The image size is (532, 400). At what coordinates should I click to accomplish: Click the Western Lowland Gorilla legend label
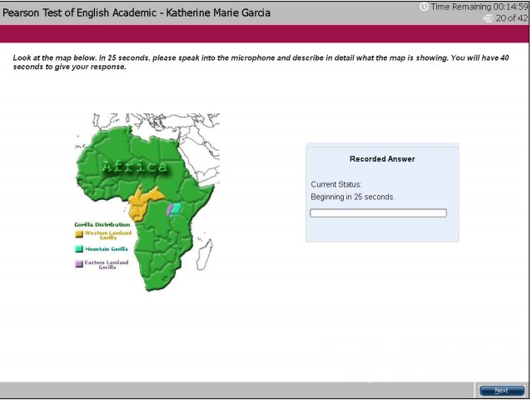coord(108,235)
